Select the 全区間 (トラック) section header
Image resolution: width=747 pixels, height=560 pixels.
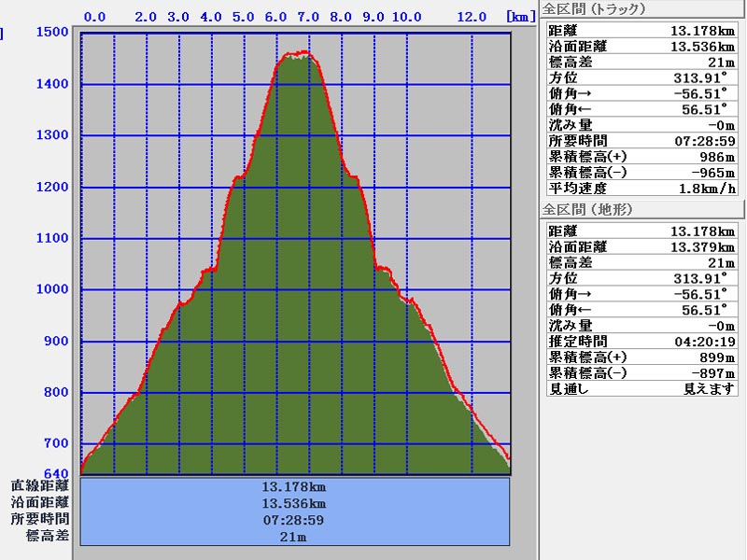click(x=594, y=9)
